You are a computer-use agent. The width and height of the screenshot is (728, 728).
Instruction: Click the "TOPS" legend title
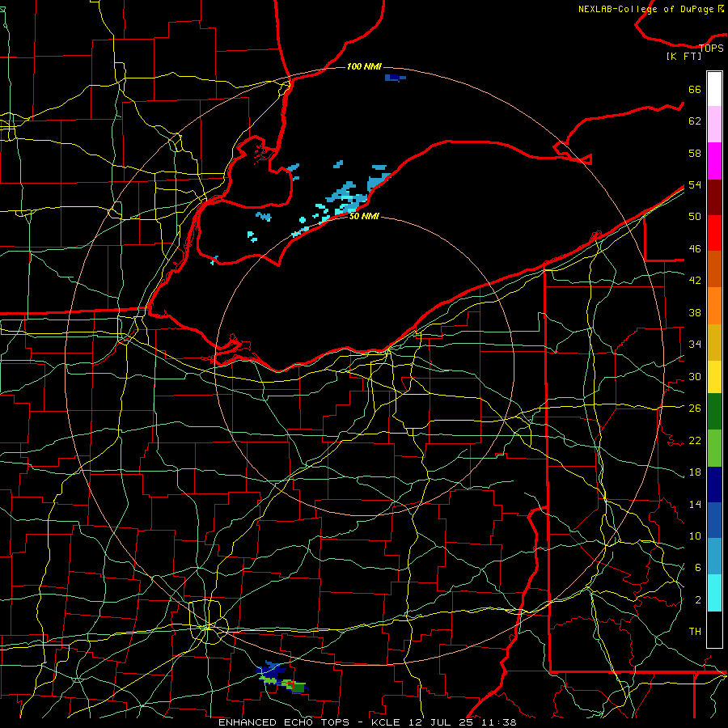[711, 48]
